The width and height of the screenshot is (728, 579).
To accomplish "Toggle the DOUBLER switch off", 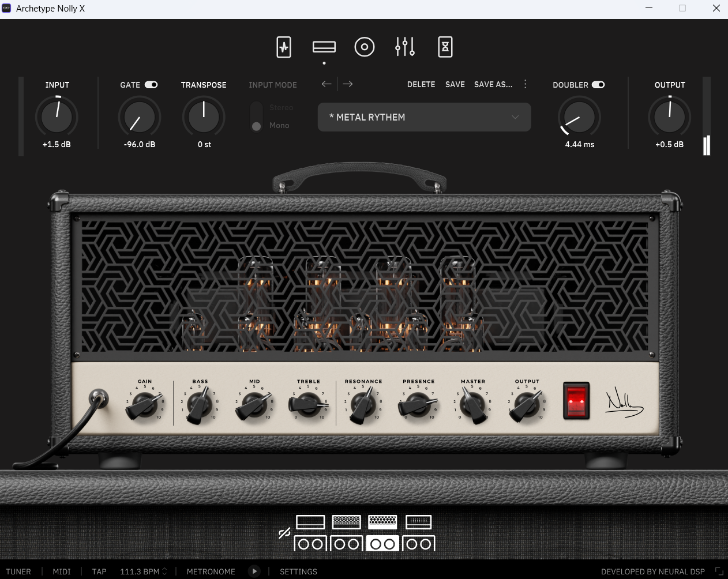I will [x=598, y=85].
